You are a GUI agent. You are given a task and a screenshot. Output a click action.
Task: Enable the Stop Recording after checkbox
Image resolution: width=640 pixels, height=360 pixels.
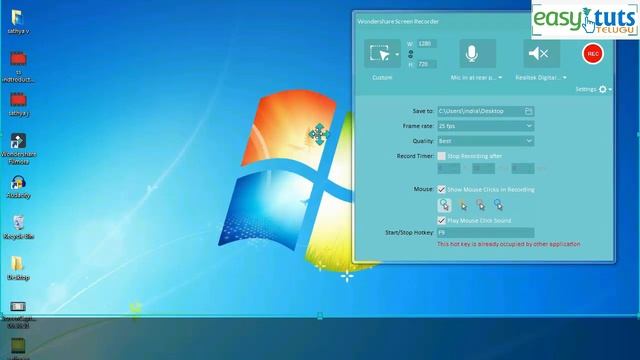[x=441, y=156]
